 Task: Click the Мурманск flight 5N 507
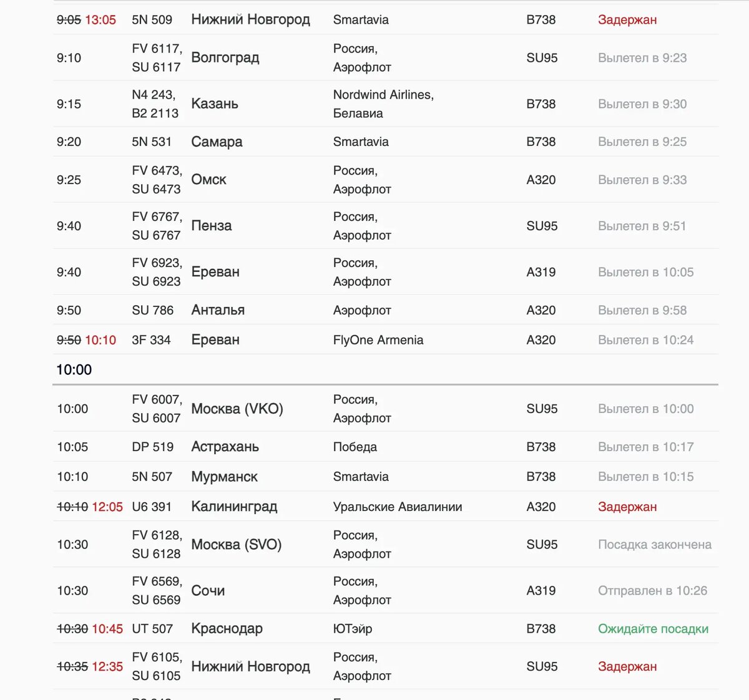386,477
